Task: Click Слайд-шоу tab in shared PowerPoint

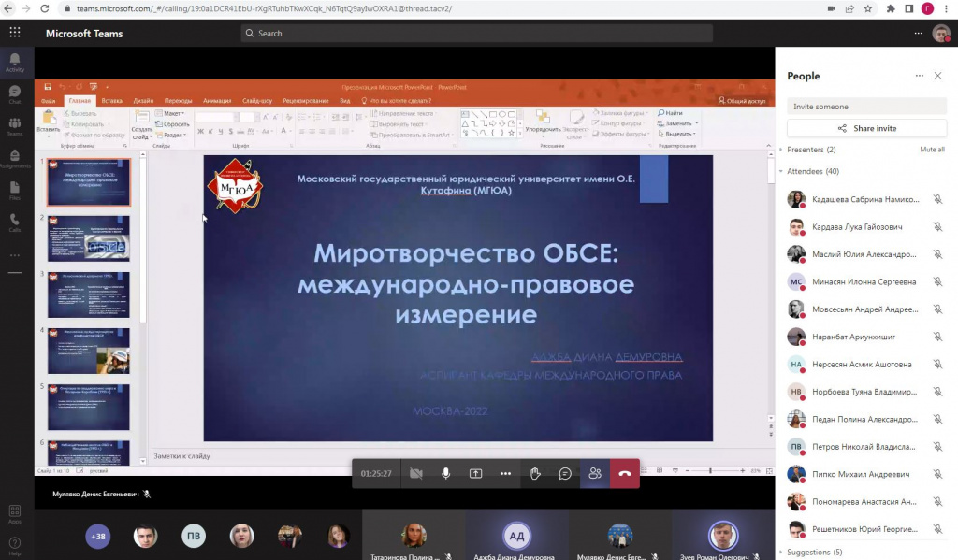Action: (257, 101)
